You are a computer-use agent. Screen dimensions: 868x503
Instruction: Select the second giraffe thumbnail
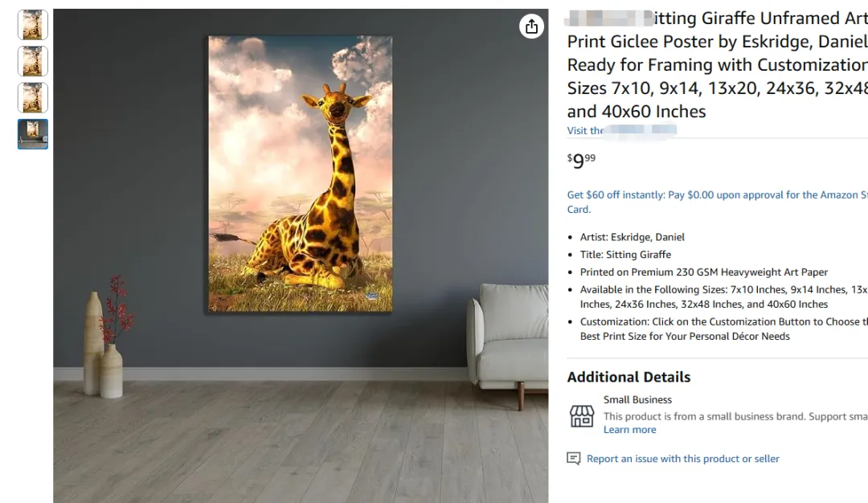point(33,61)
